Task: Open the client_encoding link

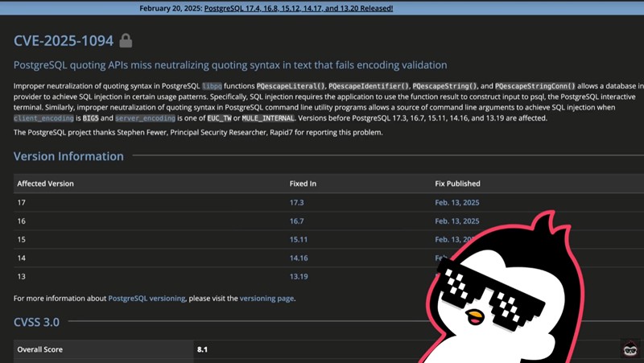Action: pos(43,118)
